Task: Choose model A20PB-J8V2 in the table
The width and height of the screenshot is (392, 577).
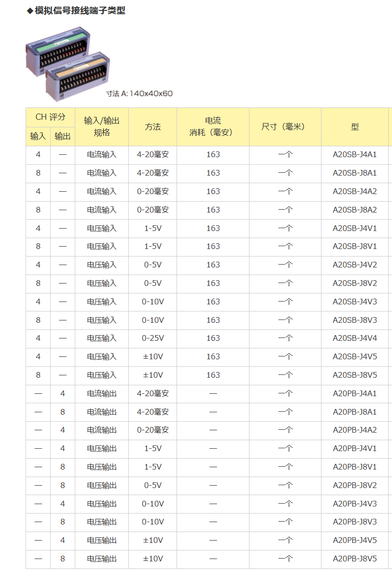Action: click(x=355, y=486)
